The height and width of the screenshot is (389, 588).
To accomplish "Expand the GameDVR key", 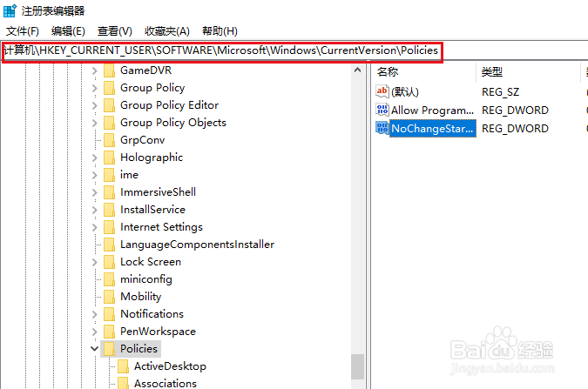I will tap(94, 70).
